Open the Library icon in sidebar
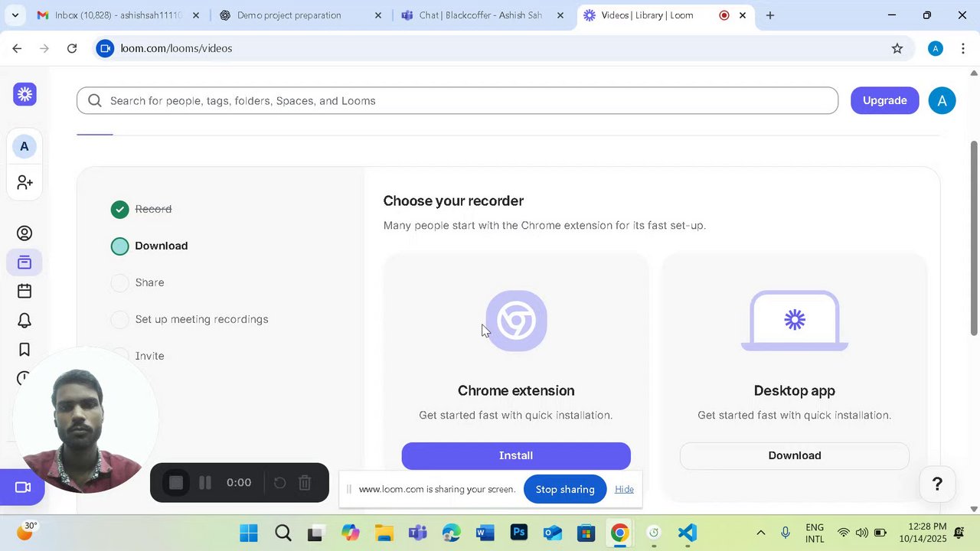The height and width of the screenshot is (551, 980). coord(24,262)
